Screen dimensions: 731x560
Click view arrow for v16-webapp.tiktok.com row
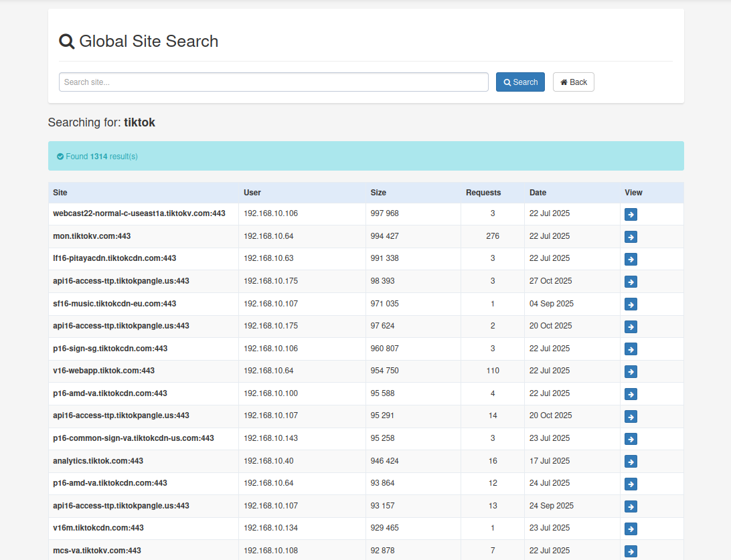point(631,371)
